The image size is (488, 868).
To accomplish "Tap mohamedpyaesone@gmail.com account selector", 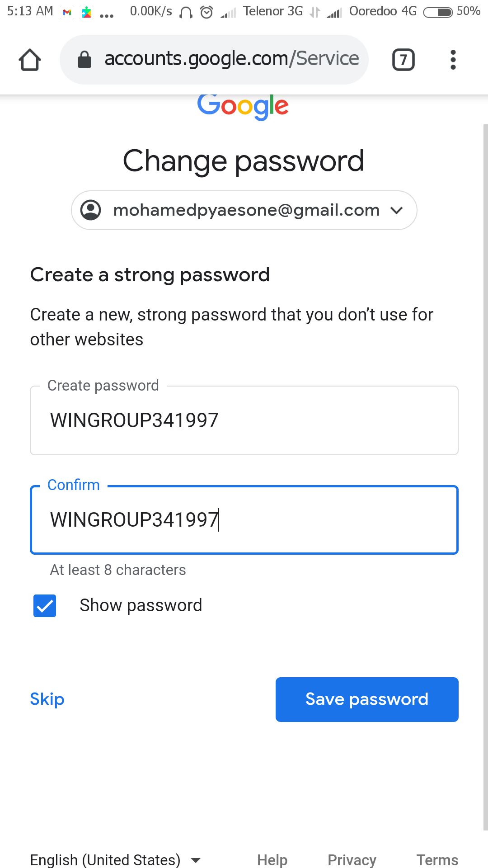I will (x=246, y=210).
